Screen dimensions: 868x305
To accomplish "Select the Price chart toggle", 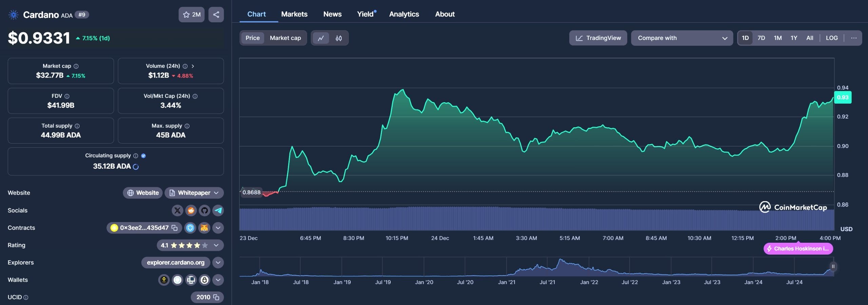I will click(253, 38).
